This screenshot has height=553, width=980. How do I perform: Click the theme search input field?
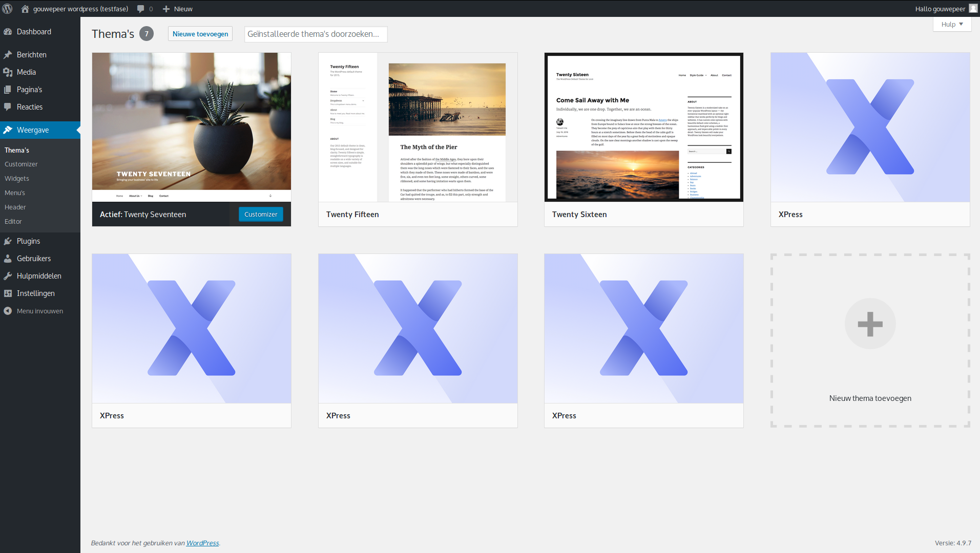pyautogui.click(x=316, y=34)
